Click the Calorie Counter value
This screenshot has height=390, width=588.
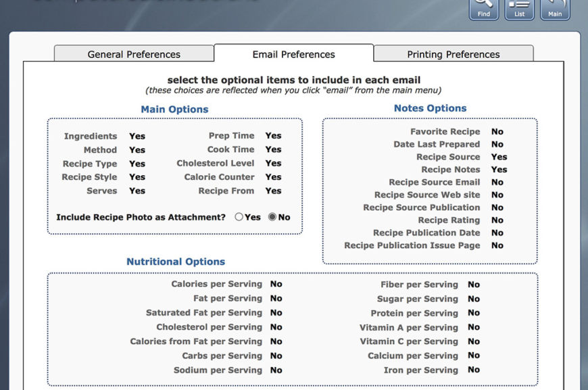point(273,177)
